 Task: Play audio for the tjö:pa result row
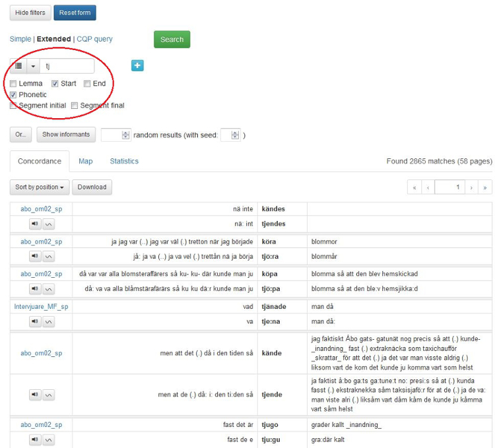click(x=35, y=289)
